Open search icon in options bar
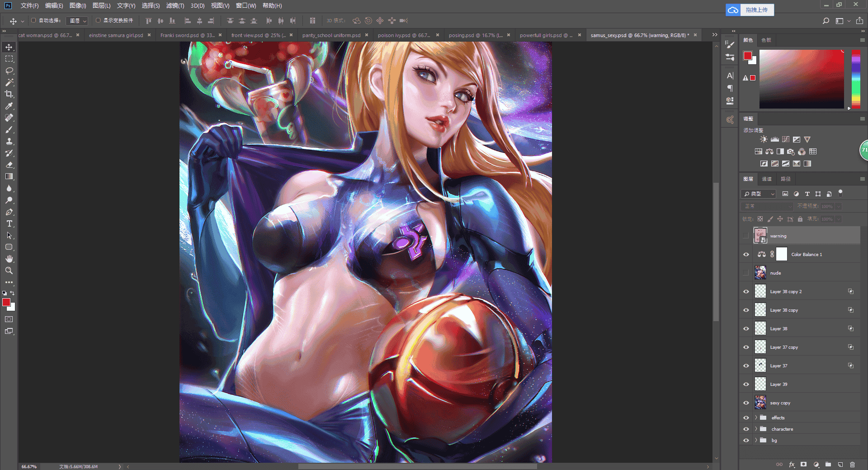This screenshot has width=868, height=470. click(x=826, y=21)
